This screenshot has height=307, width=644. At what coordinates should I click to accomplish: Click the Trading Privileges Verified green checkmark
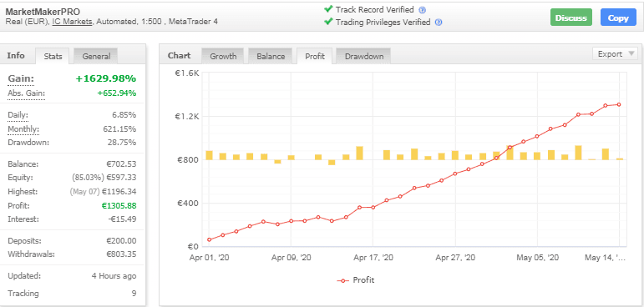(x=328, y=21)
